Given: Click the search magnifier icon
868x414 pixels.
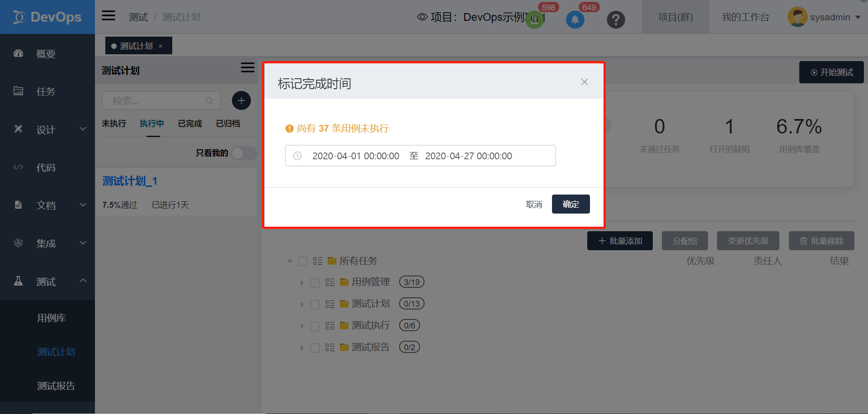Looking at the screenshot, I should [209, 100].
